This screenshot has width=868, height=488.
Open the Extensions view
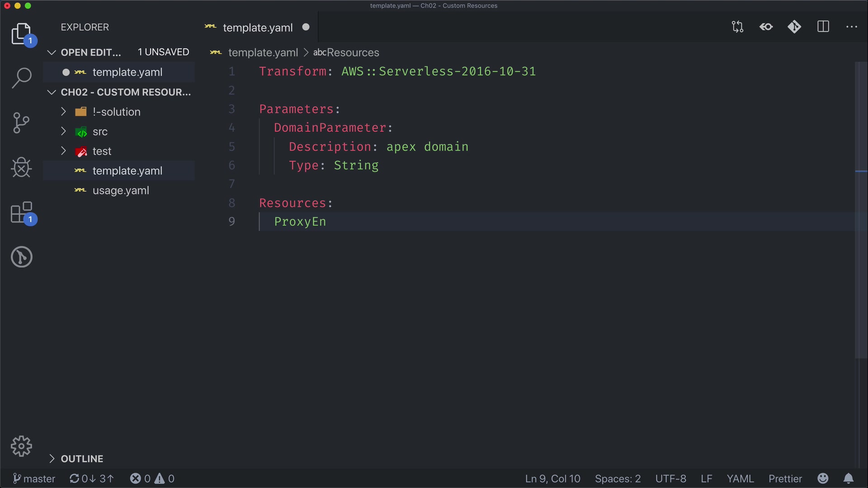click(x=21, y=212)
